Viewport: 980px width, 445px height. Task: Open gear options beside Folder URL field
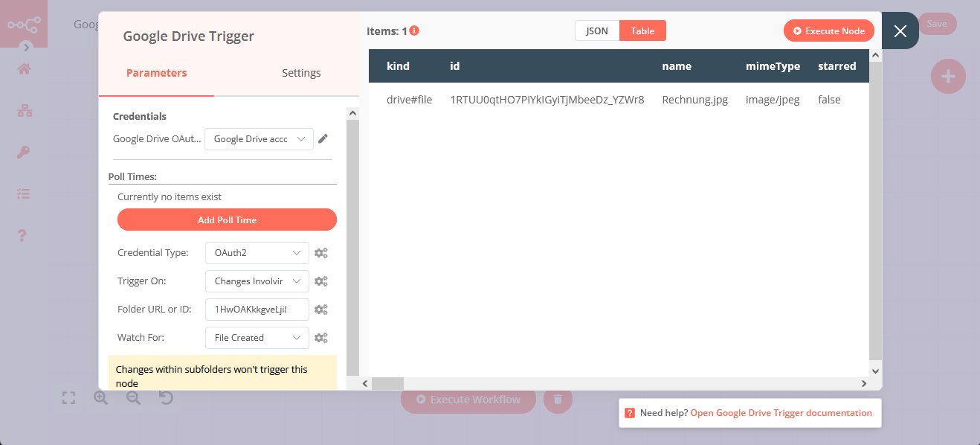(x=320, y=310)
